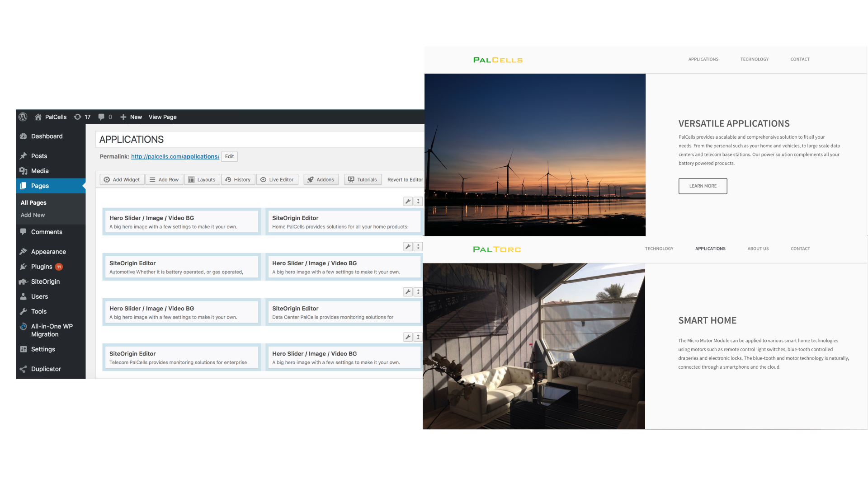Click the Plugins update count badge
Viewport: 868px width, 488px height.
point(59,267)
